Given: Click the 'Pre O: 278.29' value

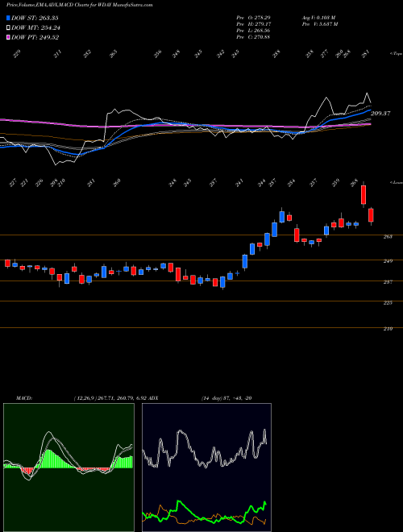Looking at the screenshot, I should (253, 17).
